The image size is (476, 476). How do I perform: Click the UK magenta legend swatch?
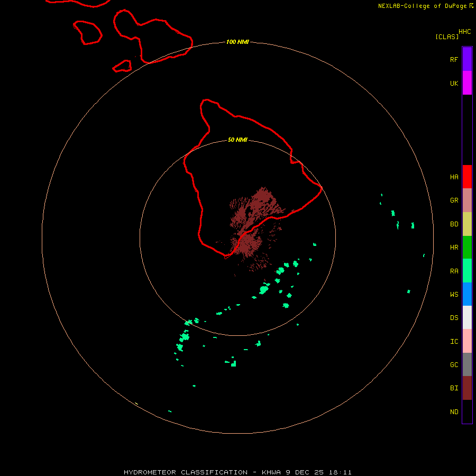467,83
